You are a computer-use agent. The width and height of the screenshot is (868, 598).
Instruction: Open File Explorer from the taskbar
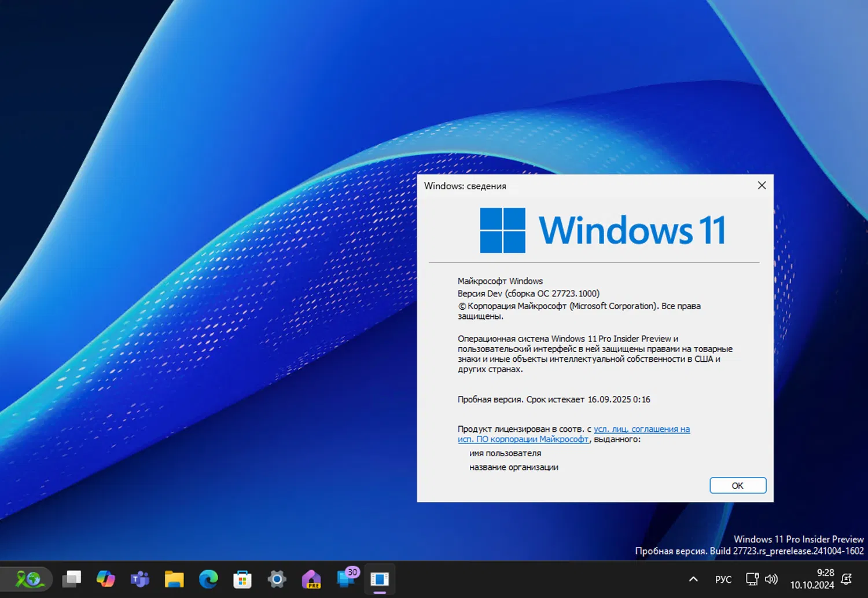coord(174,579)
